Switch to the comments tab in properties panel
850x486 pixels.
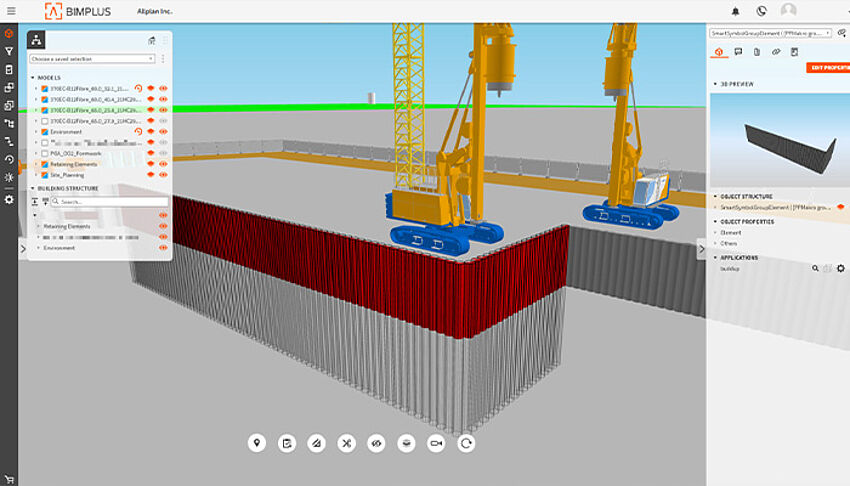click(x=737, y=51)
